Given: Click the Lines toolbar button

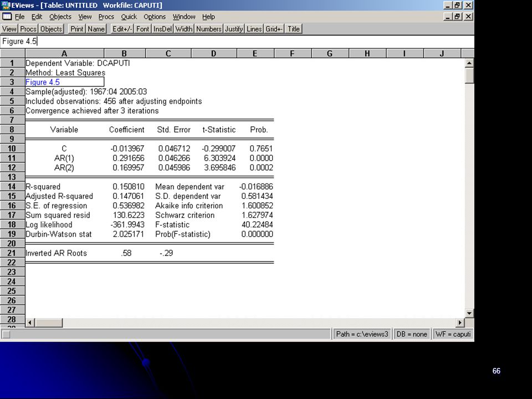Looking at the screenshot, I should [x=254, y=29].
